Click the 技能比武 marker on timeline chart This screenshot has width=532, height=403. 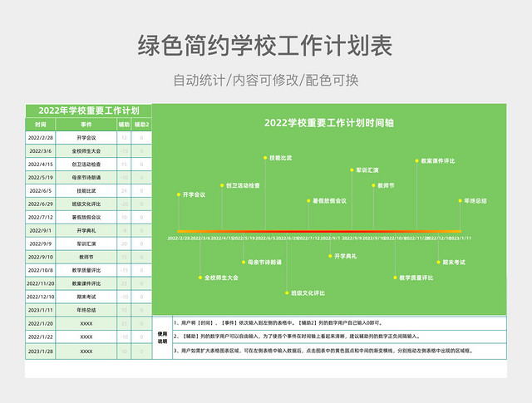pos(265,158)
